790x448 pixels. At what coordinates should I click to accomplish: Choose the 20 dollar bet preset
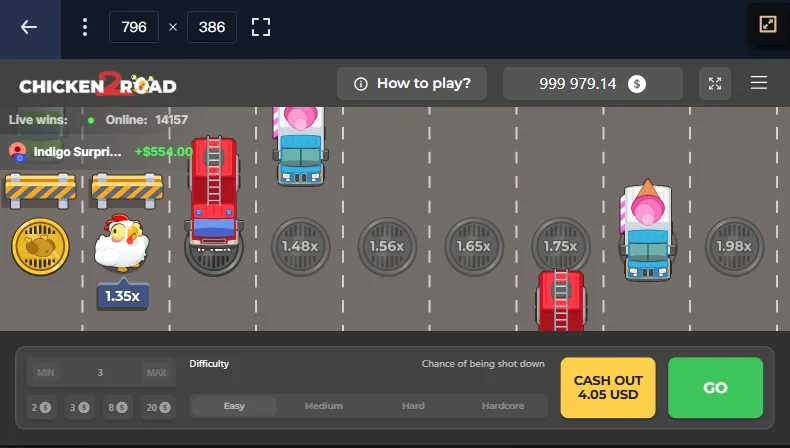(158, 407)
